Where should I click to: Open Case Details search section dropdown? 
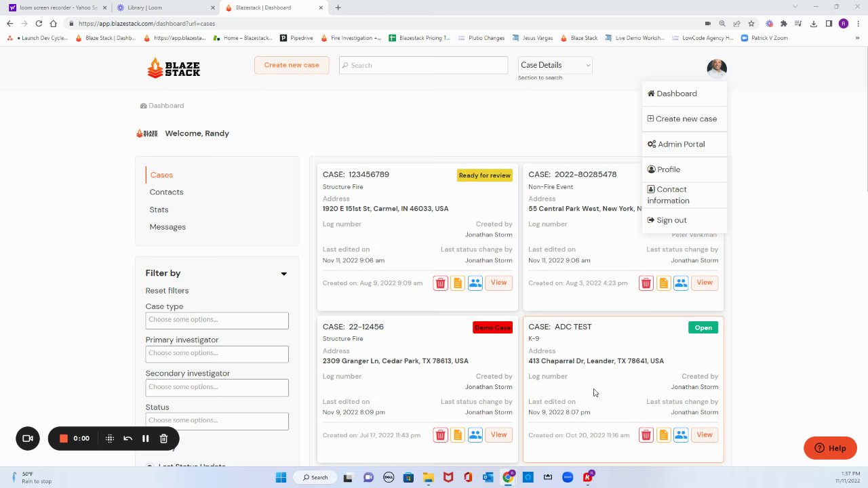(555, 65)
